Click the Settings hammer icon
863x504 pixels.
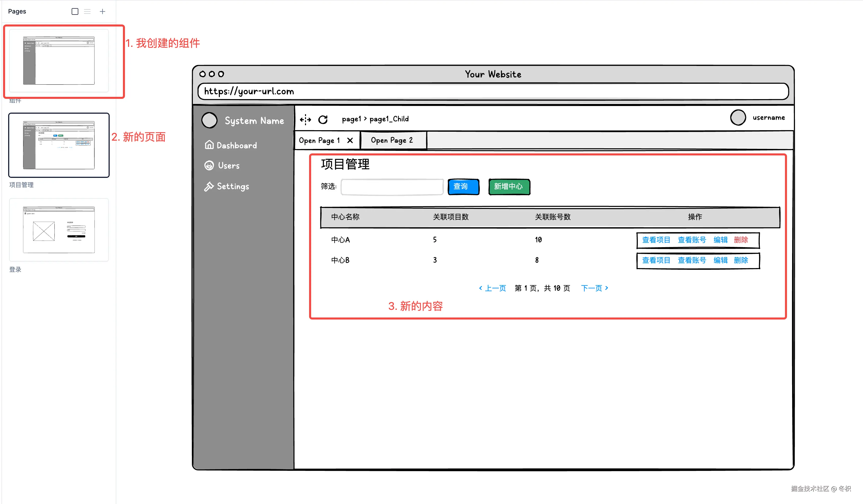tap(209, 187)
